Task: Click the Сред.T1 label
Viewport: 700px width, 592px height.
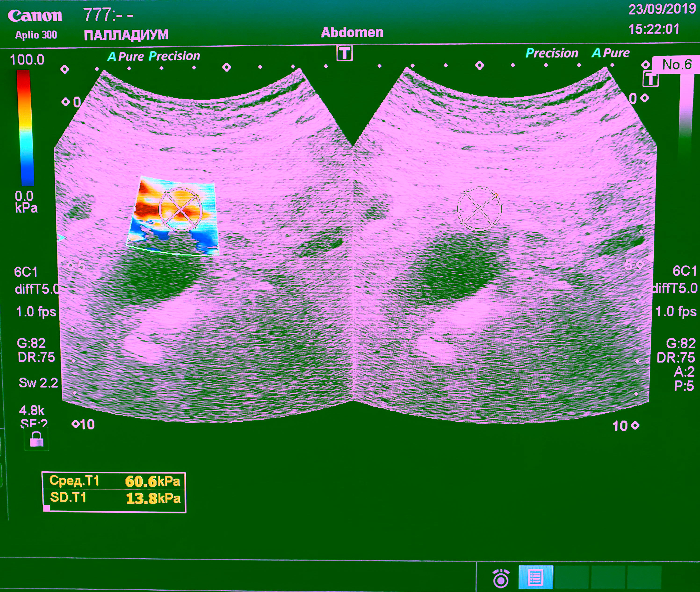Action: [74, 481]
